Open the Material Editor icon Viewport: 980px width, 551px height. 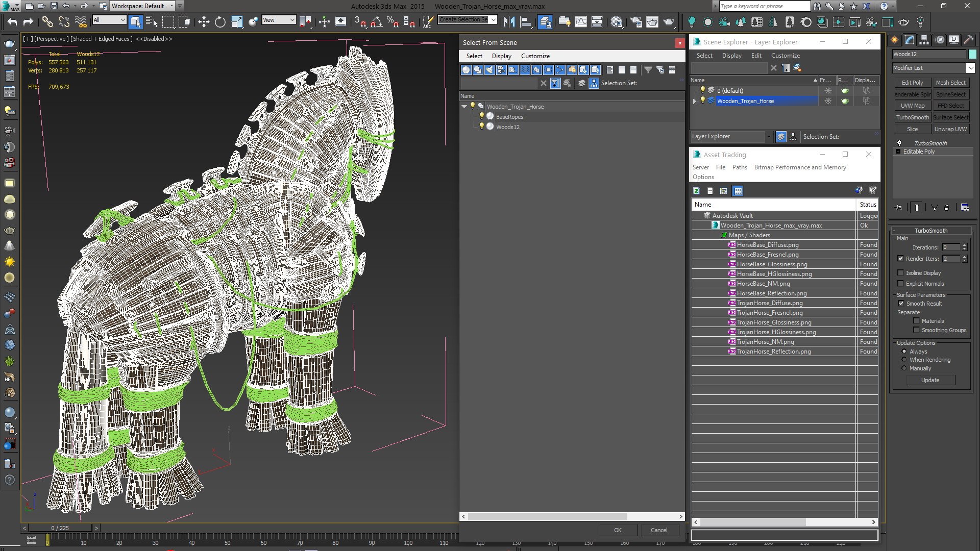[x=617, y=21]
